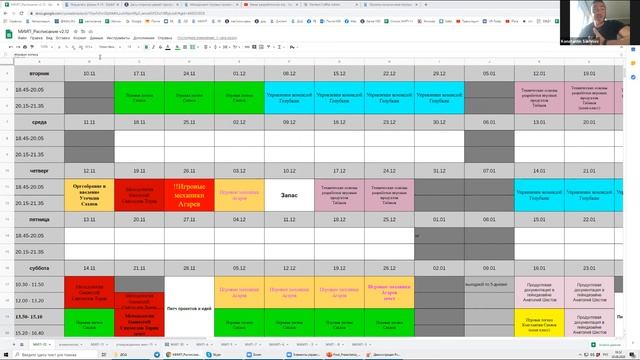Click the merge cells icon
Viewport: 640px width, 360px height.
pos(193,47)
